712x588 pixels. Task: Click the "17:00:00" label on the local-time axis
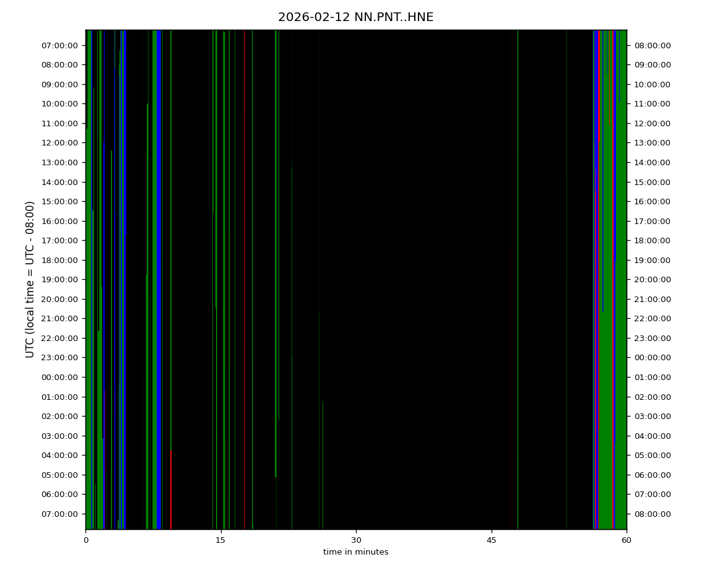(652, 221)
